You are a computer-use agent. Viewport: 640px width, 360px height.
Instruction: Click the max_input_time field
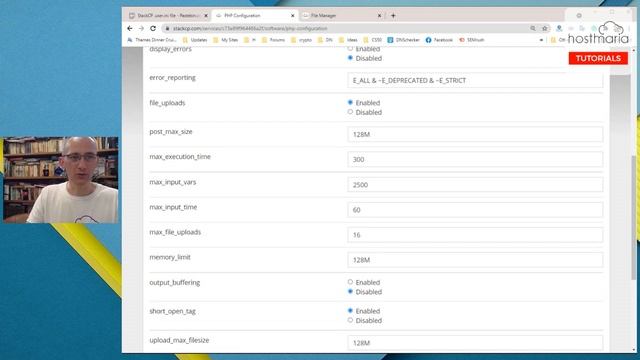475,210
